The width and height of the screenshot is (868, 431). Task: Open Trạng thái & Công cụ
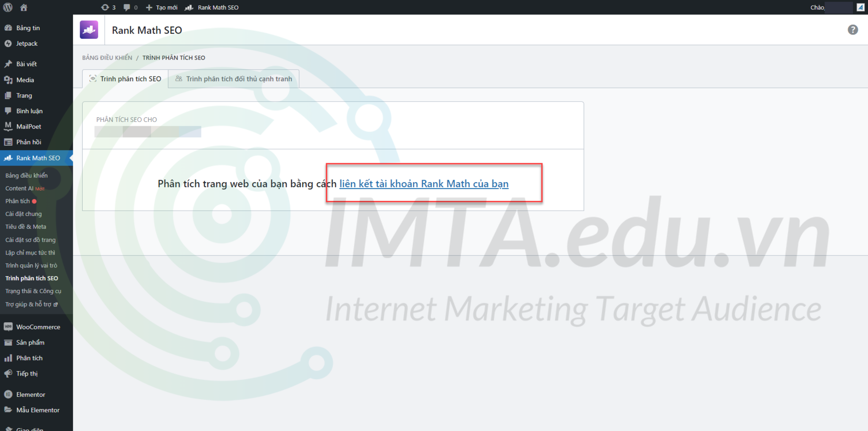coord(33,291)
